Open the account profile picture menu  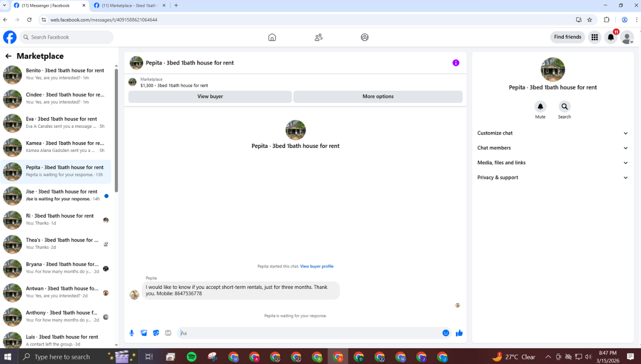pos(627,37)
